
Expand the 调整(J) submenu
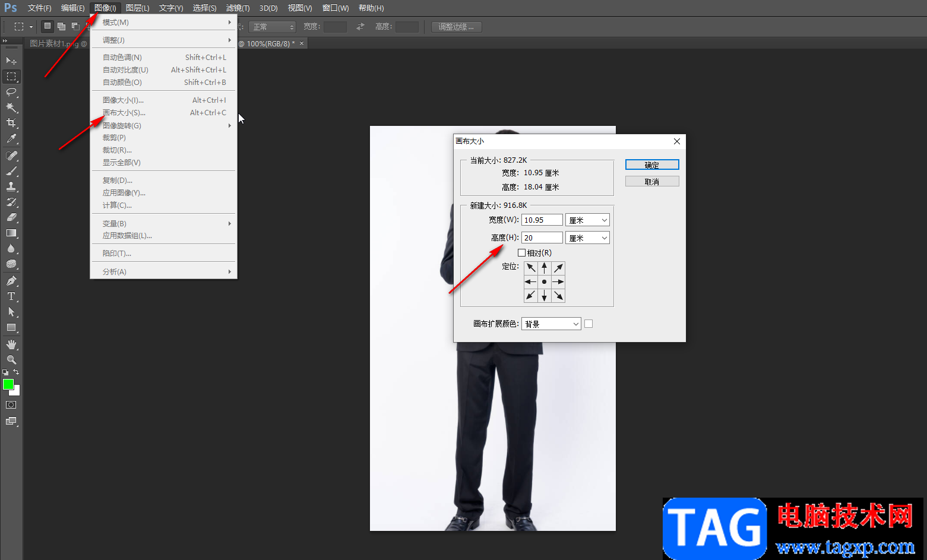click(x=163, y=40)
